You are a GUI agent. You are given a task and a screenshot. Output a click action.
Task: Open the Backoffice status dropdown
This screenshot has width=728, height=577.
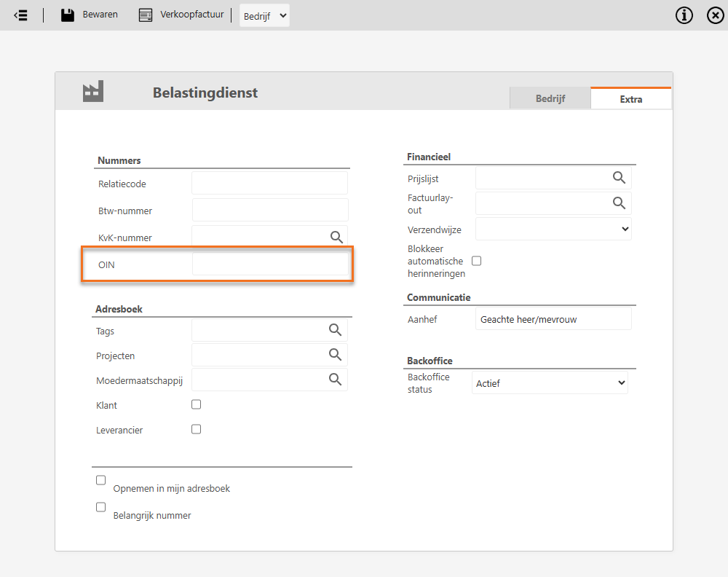click(550, 382)
